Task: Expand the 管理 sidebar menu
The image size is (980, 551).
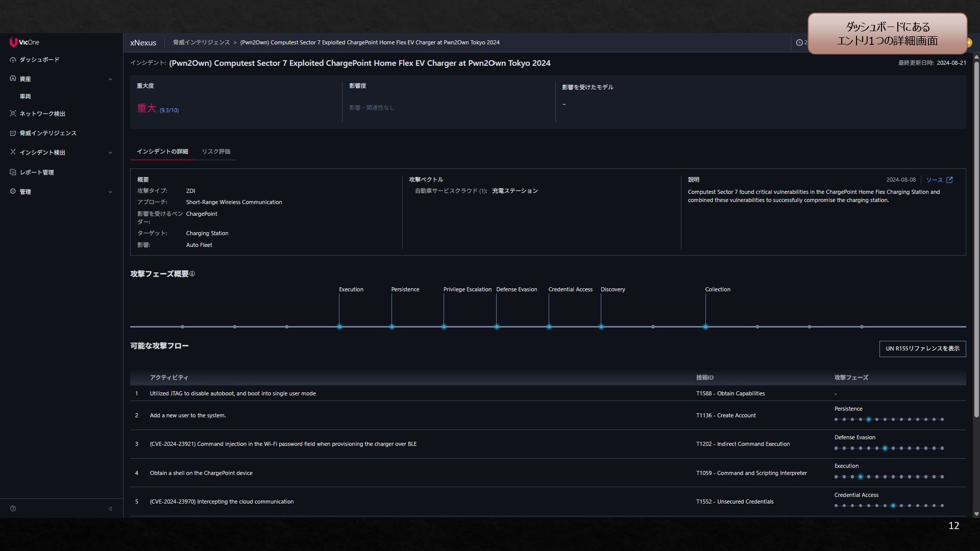Action: (110, 192)
